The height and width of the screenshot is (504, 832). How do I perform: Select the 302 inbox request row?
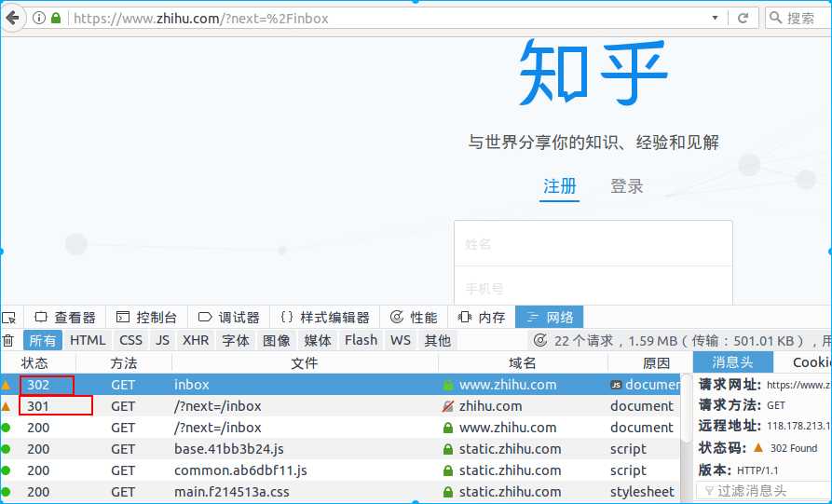tap(341, 385)
